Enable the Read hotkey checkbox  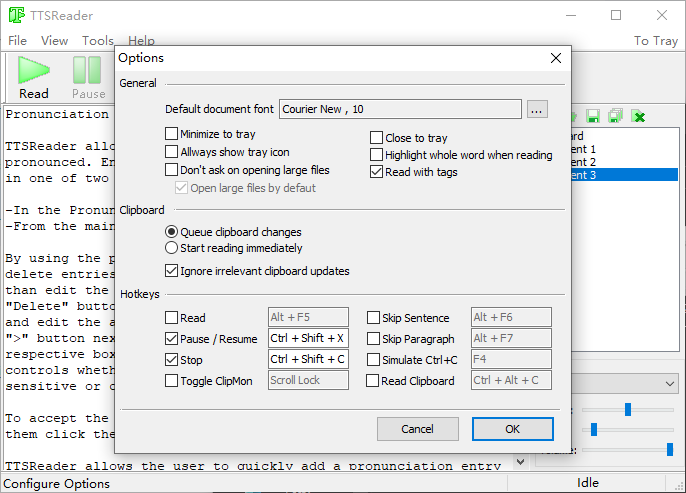point(172,317)
